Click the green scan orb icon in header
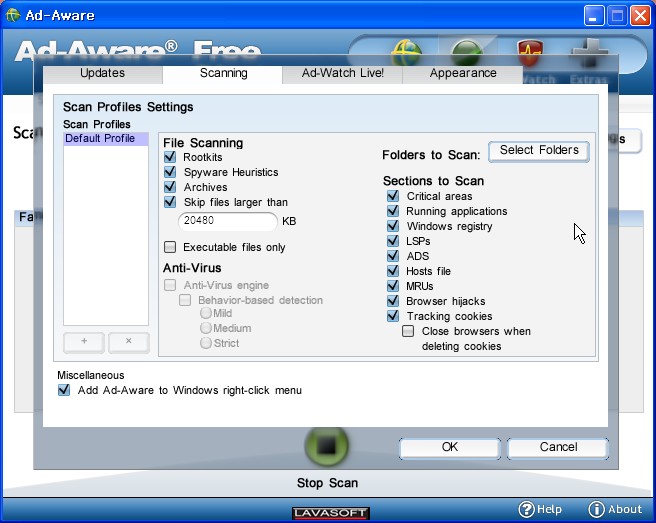Screen dimensions: 656x523 click(467, 53)
